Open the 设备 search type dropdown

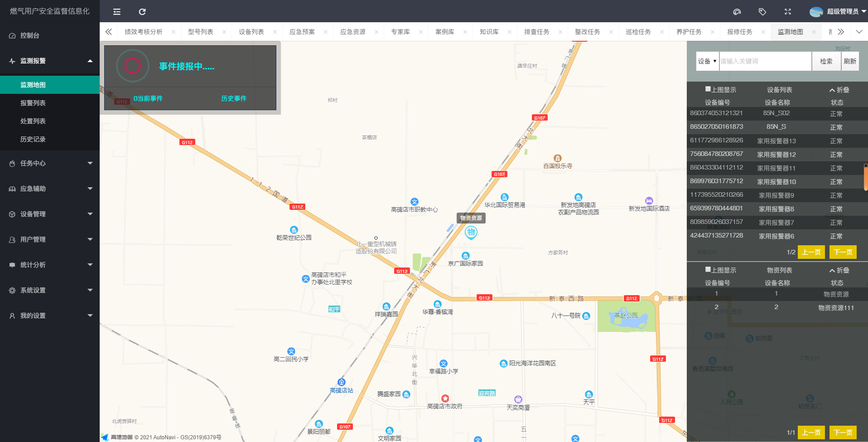point(707,61)
